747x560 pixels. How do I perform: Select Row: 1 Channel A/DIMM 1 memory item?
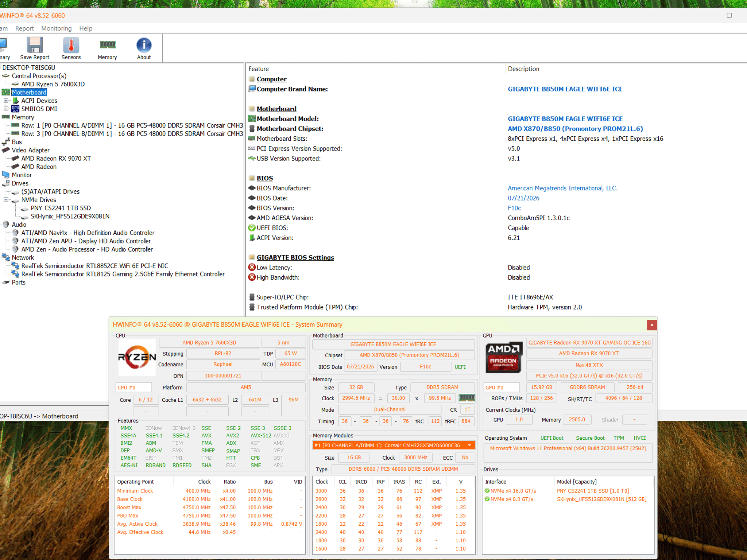132,125
